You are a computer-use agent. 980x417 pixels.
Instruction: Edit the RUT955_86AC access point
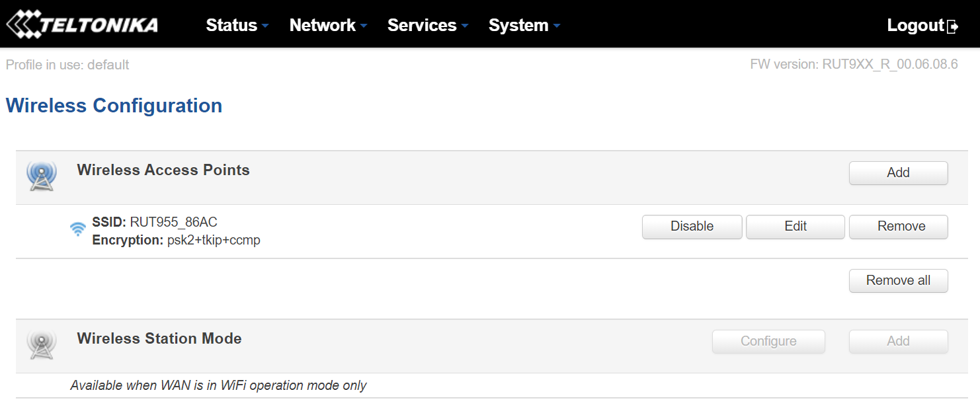(x=796, y=227)
